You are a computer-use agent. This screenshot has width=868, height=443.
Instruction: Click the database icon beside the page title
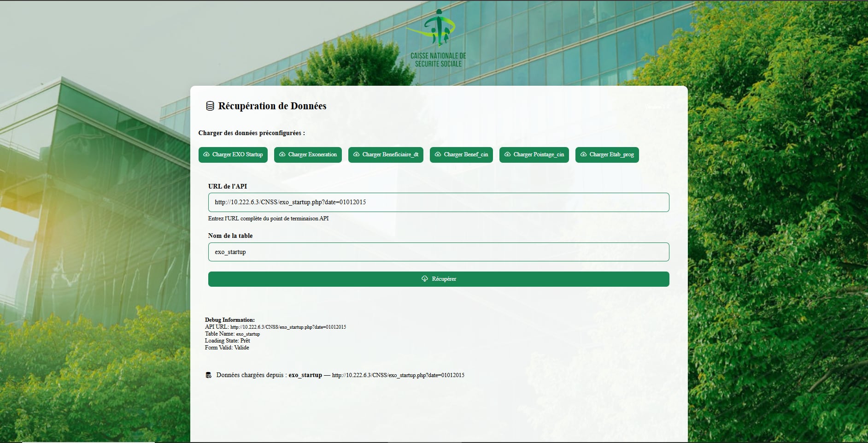point(210,106)
